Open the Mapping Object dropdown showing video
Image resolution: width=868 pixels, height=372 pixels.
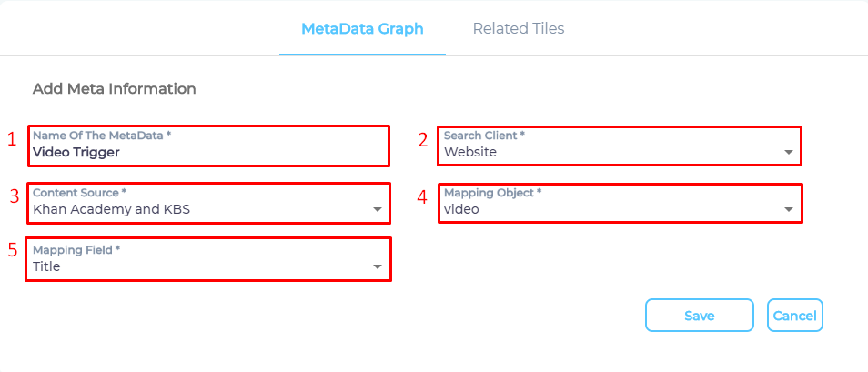[x=610, y=209]
